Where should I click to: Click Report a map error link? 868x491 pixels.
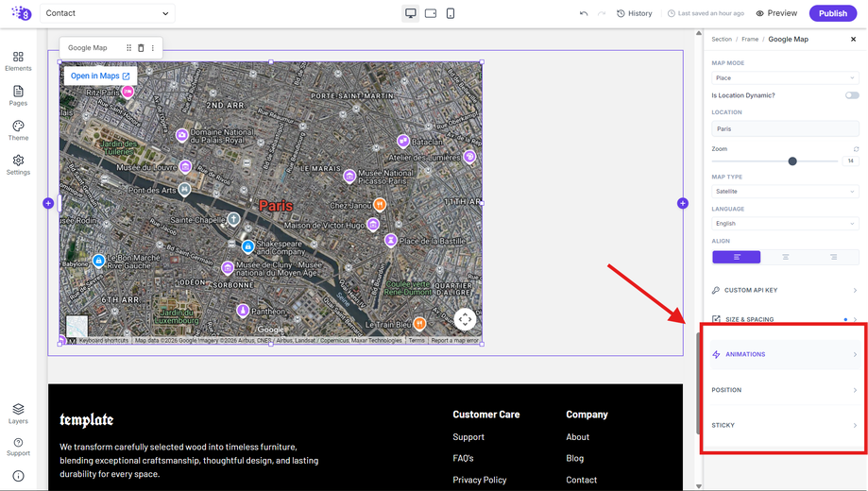pyautogui.click(x=454, y=341)
